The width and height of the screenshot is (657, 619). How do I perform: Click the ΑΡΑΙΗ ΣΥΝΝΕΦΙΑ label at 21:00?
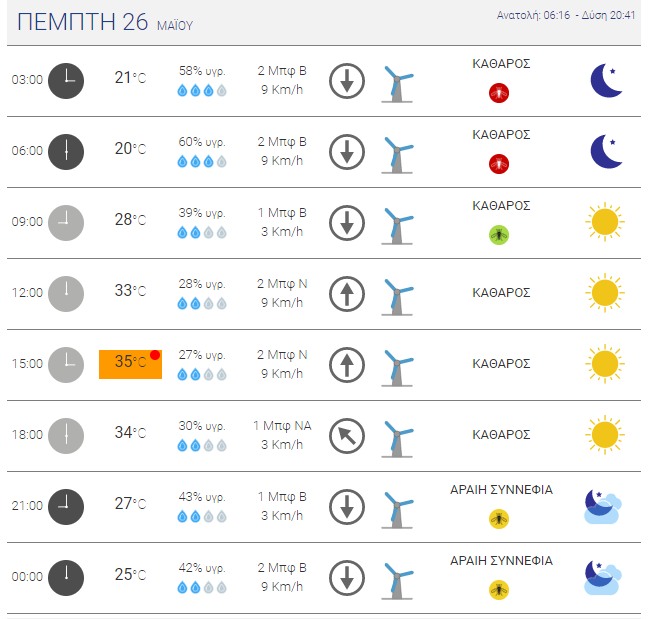(x=501, y=490)
